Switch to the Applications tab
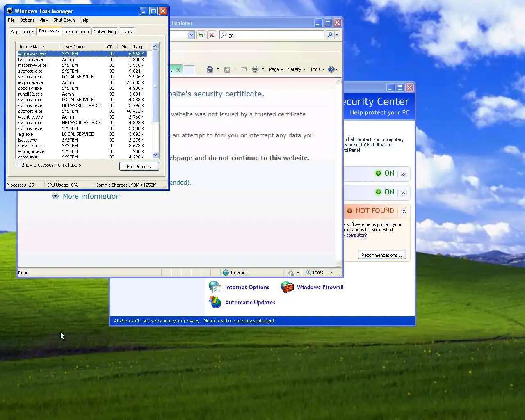The width and height of the screenshot is (525, 420). click(x=23, y=32)
